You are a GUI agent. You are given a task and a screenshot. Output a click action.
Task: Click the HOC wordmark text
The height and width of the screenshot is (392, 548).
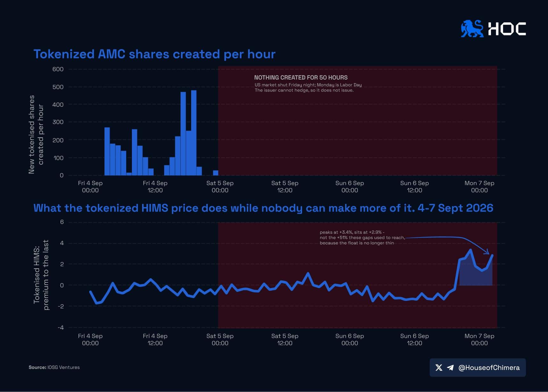point(507,29)
